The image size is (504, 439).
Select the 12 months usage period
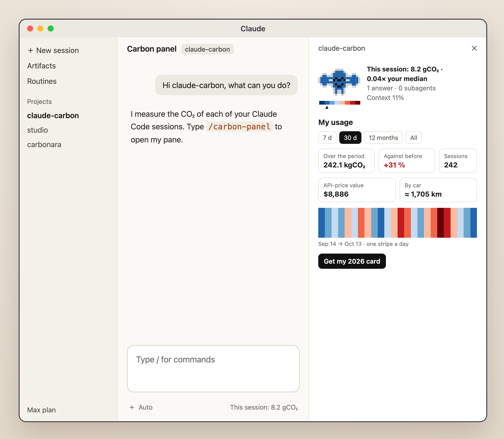point(383,138)
